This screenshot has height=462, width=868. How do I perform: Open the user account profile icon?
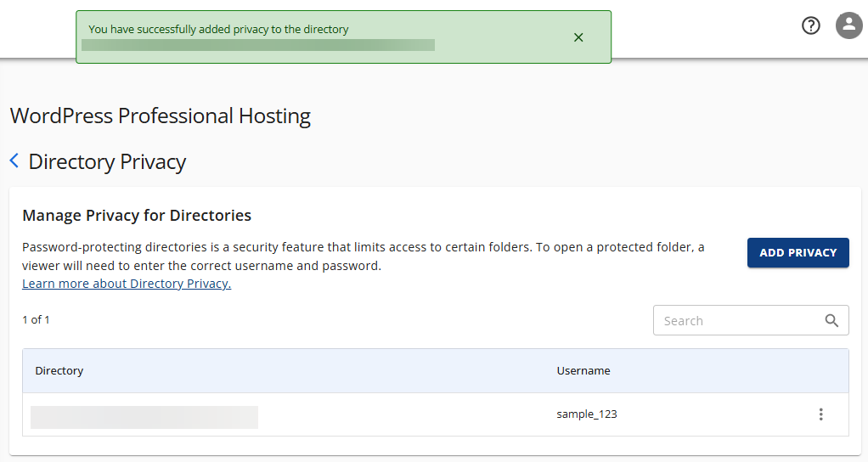click(848, 25)
